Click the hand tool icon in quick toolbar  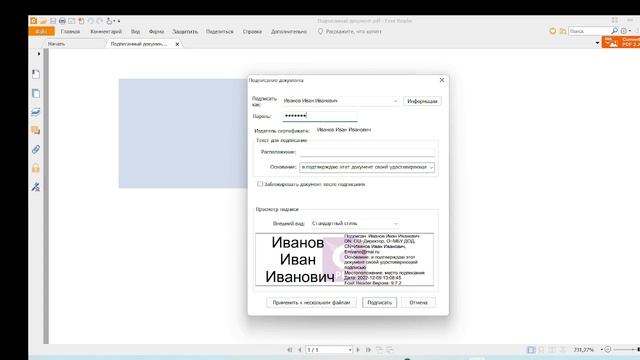[x=109, y=21]
